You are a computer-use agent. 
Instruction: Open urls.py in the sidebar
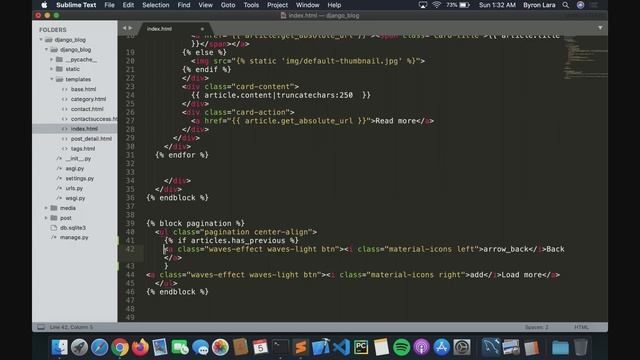pyautogui.click(x=74, y=188)
